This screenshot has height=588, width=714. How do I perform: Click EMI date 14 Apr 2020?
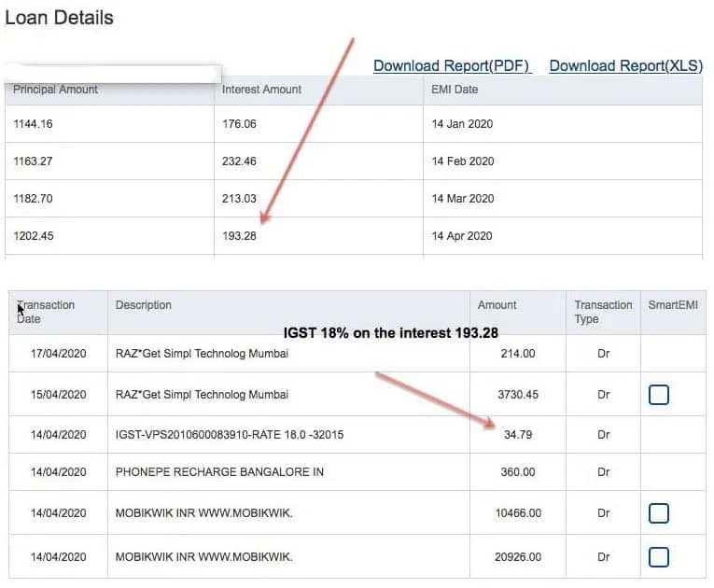(x=462, y=236)
